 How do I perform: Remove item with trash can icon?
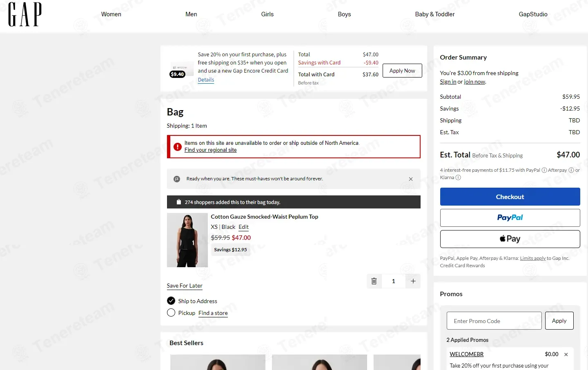(x=374, y=281)
